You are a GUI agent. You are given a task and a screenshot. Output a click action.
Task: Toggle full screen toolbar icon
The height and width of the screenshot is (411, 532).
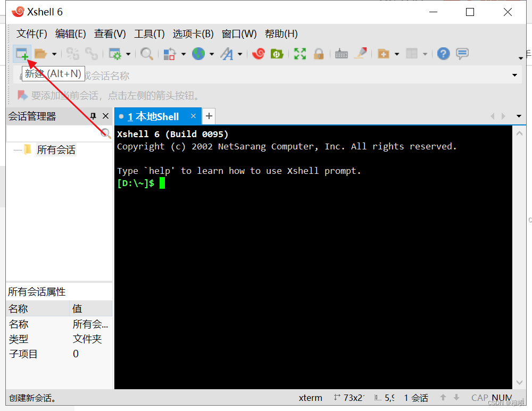pos(300,54)
